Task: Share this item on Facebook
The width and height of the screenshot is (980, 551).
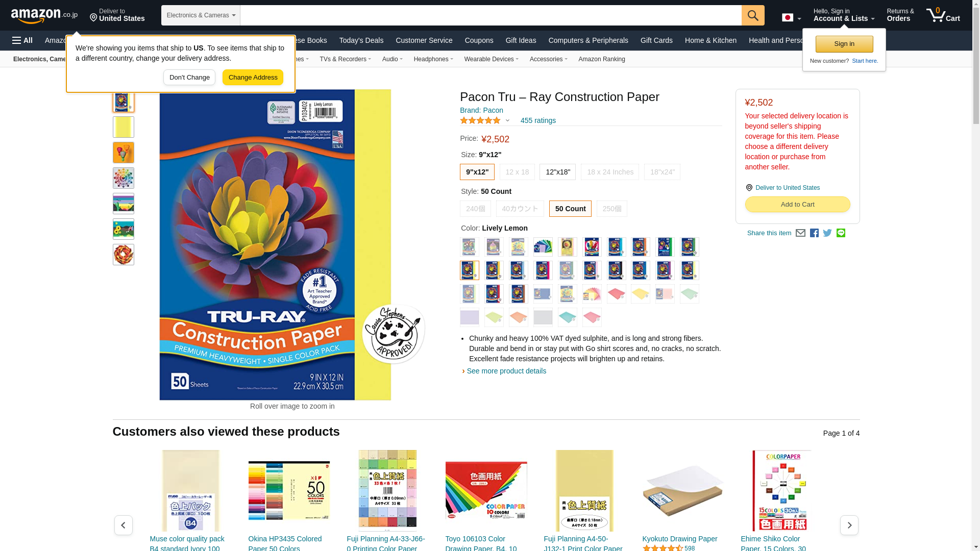Action: pos(814,233)
